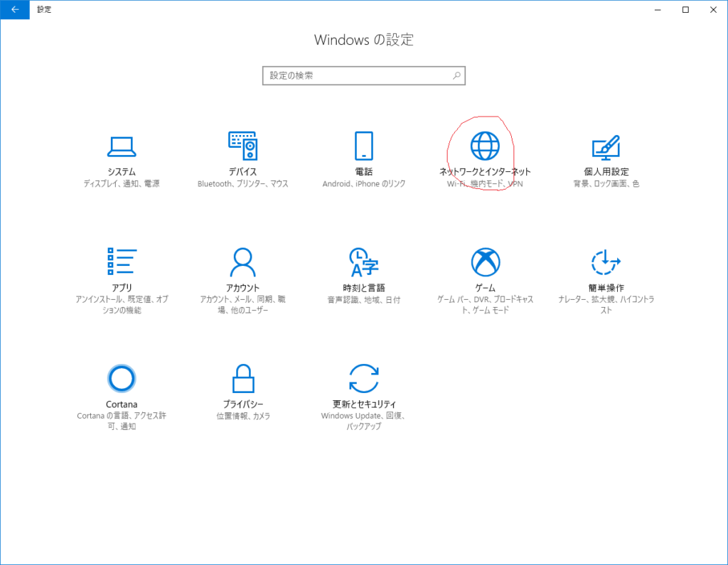Click the プライバシー padlock icon
This screenshot has width=728, height=565.
coord(242,378)
